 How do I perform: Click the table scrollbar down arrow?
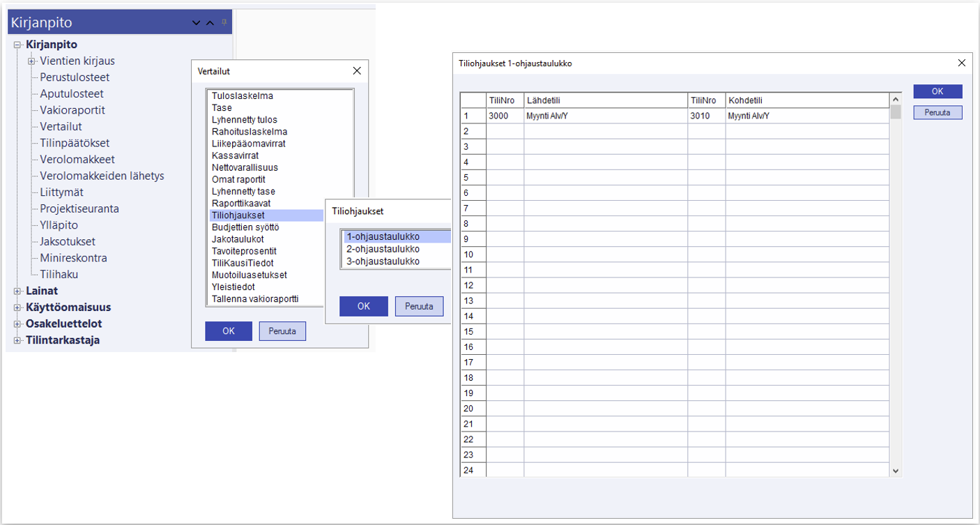tap(896, 471)
